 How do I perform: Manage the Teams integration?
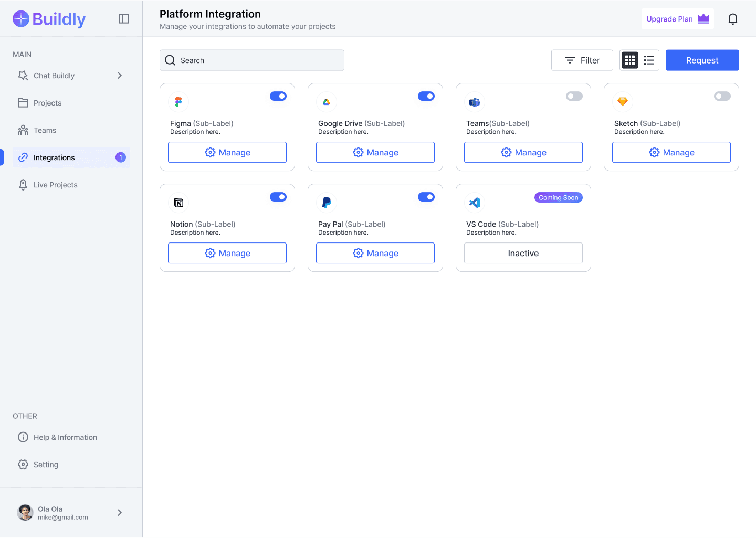523,152
